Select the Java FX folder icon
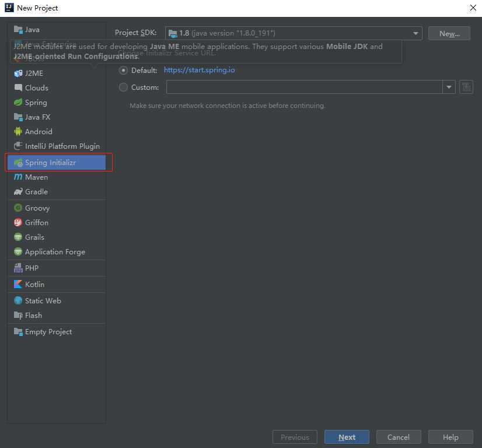The image size is (482, 448). pos(18,117)
